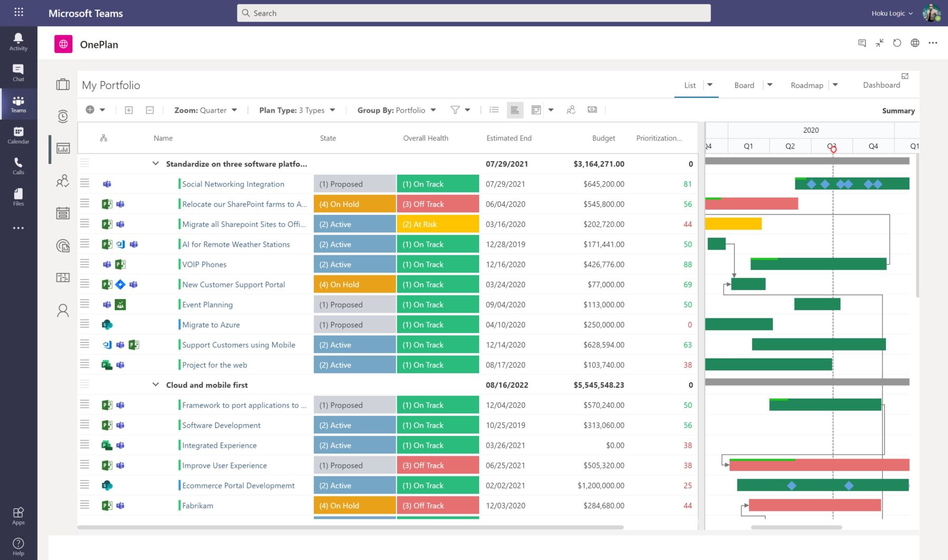This screenshot has width=948, height=560.
Task: Collapse the Cloud and mobile first group
Action: pos(155,385)
